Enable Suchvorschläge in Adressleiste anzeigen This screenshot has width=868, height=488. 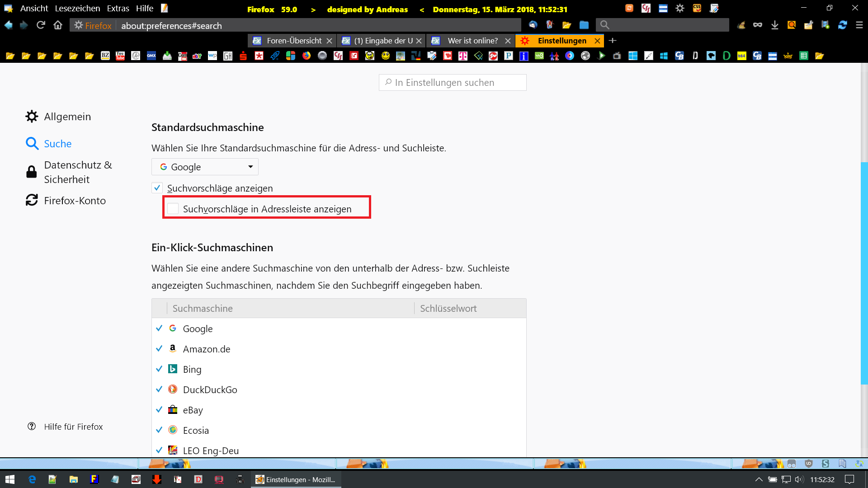point(173,209)
